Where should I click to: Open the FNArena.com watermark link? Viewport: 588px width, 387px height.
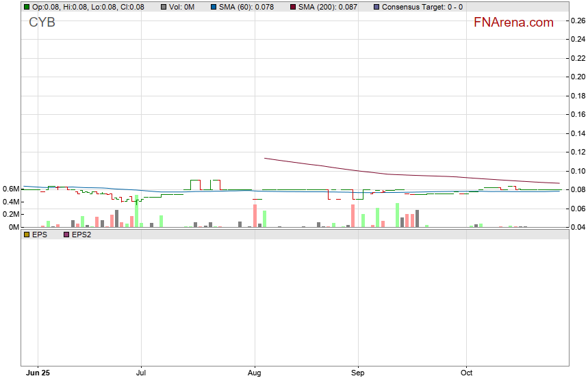point(513,23)
